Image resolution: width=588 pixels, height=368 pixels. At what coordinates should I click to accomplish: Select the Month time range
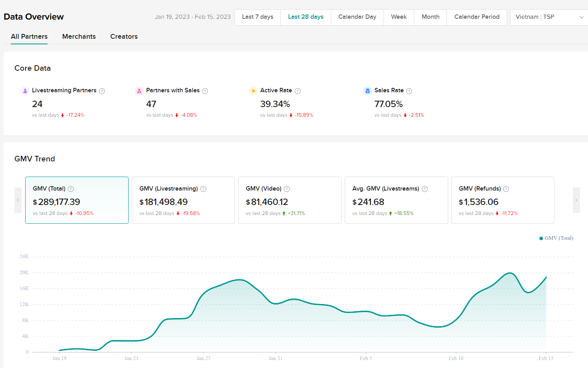pyautogui.click(x=430, y=17)
